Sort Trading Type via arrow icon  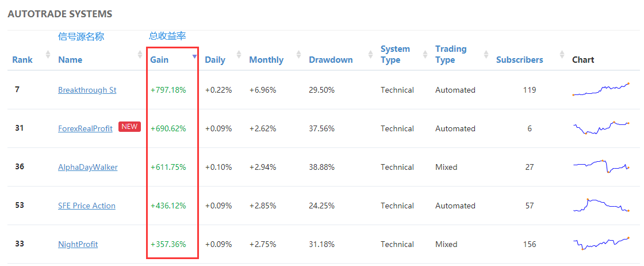[x=486, y=54]
